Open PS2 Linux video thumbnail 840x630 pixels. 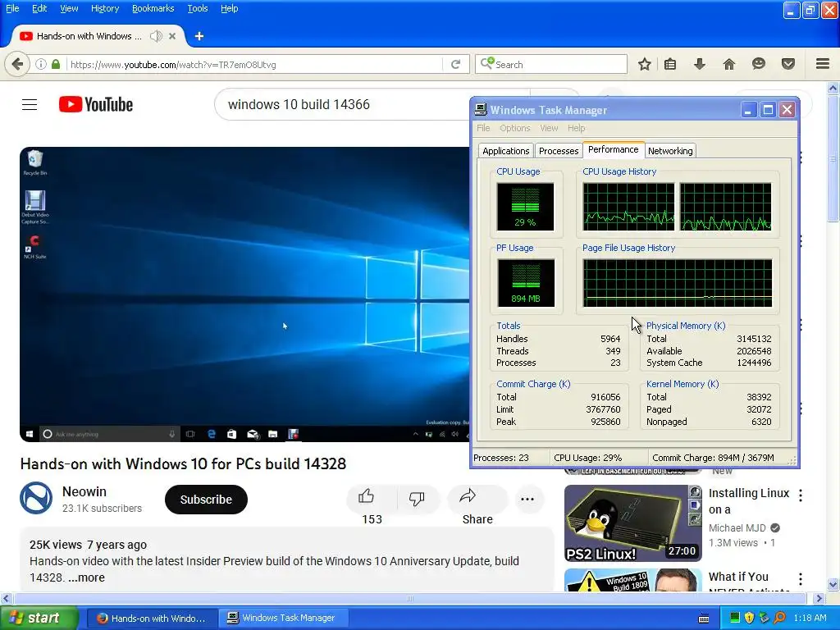tap(633, 523)
